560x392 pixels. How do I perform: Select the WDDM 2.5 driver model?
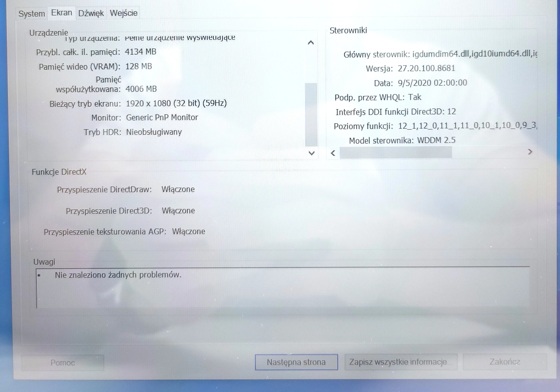coord(436,140)
